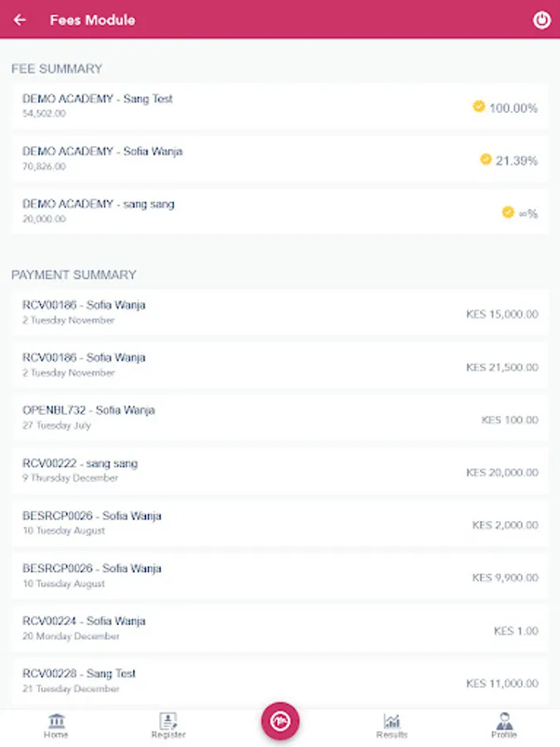Open the KES 15,000.00 RCV00186 payment
Image resolution: width=560 pixels, height=747 pixels.
[x=280, y=313]
